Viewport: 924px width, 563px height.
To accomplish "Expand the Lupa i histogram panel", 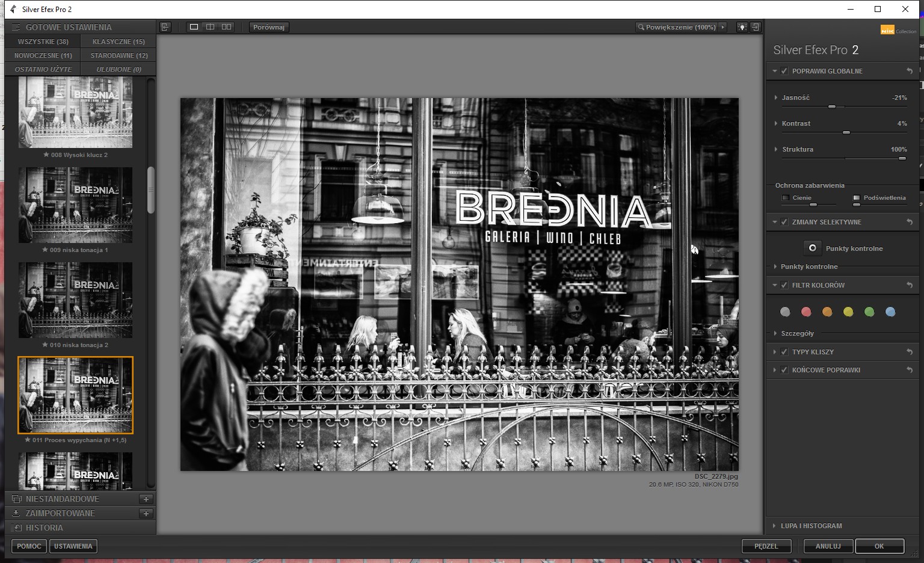I will click(x=775, y=526).
